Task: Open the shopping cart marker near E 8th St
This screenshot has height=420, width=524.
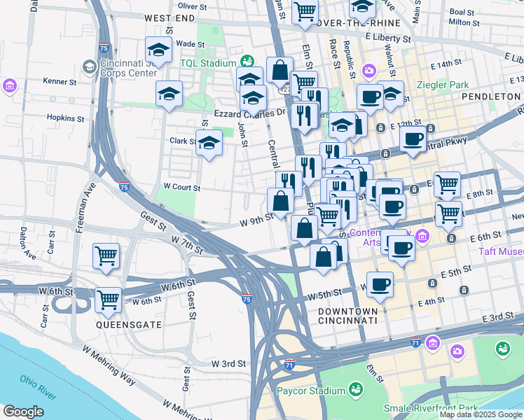Action: [447, 186]
